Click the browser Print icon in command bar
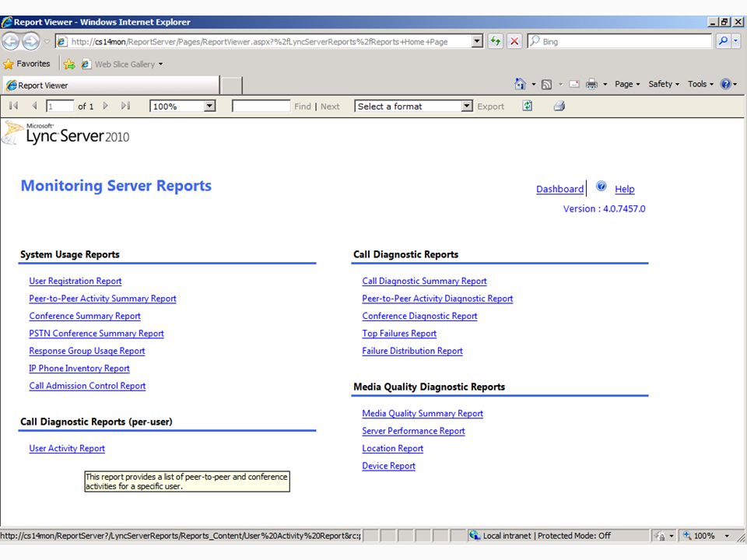This screenshot has height=560, width=747. (591, 84)
